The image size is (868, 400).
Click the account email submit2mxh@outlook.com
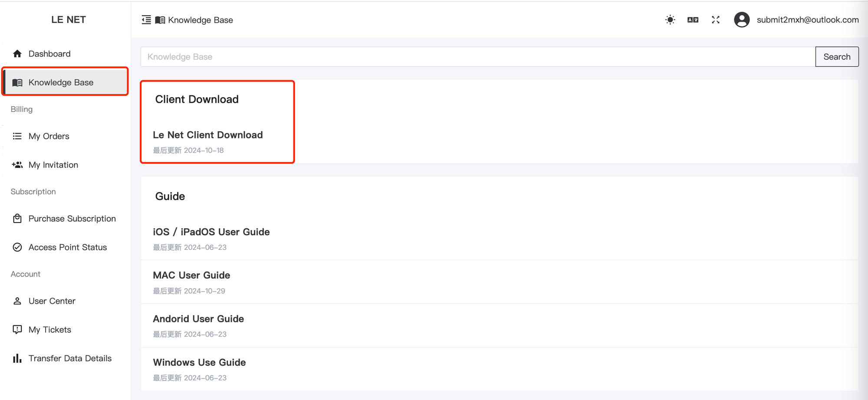click(808, 20)
